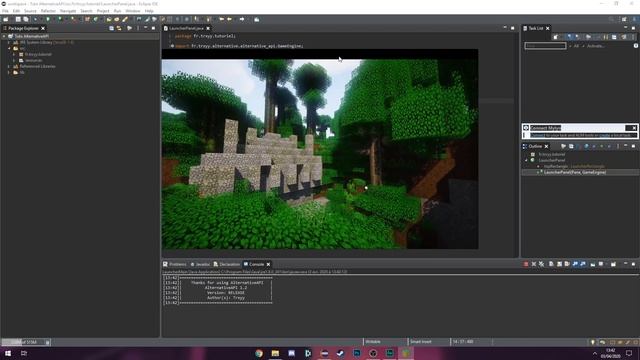
Task: Select the LauncherPanel constructor in Outline
Action: coord(575,172)
